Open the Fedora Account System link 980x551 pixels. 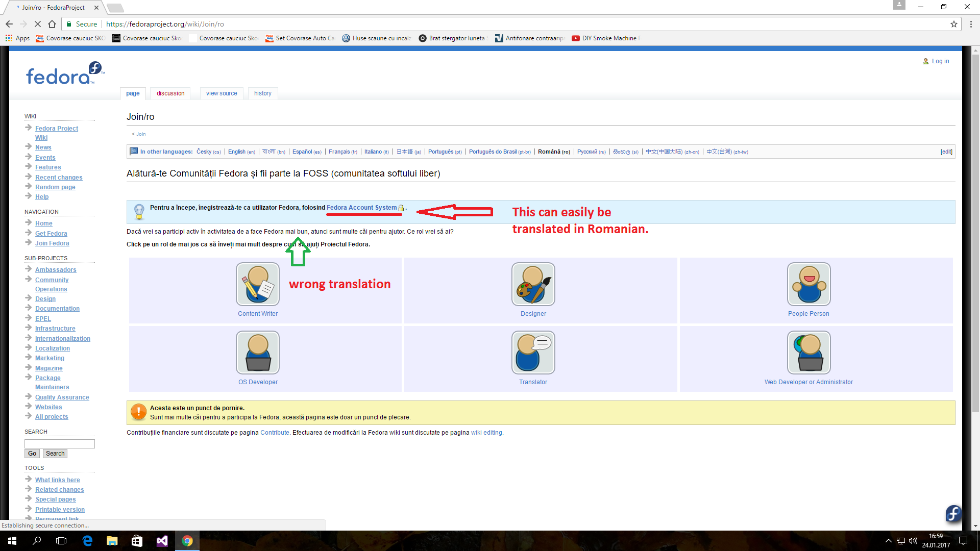coord(361,208)
